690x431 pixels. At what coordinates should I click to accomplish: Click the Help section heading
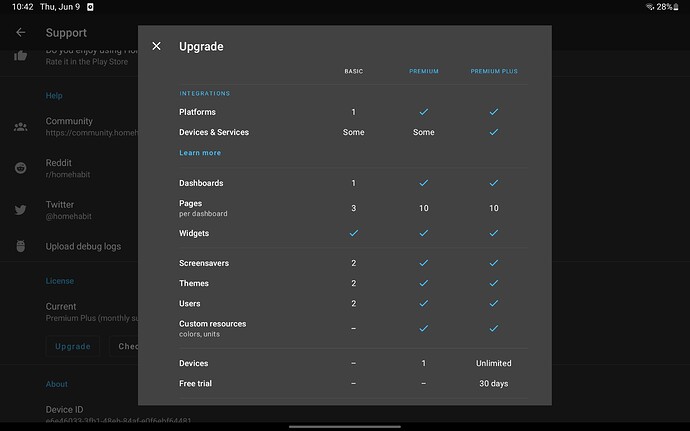54,96
